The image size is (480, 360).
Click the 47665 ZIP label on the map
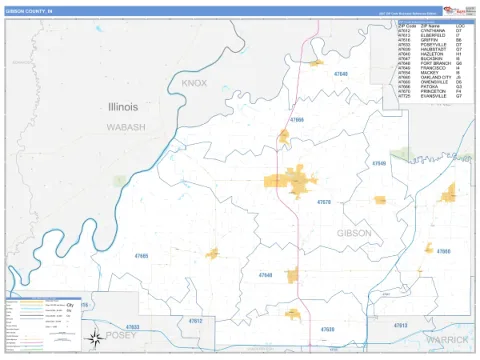141,256
